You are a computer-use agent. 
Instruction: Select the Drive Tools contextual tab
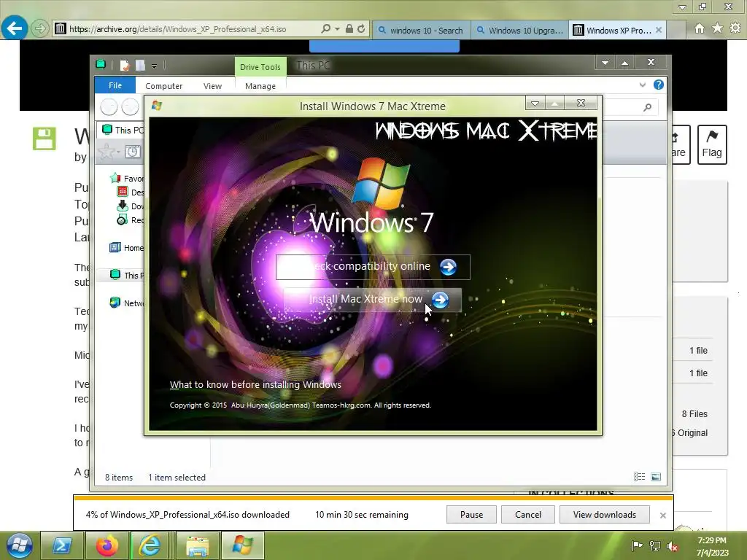pos(260,66)
